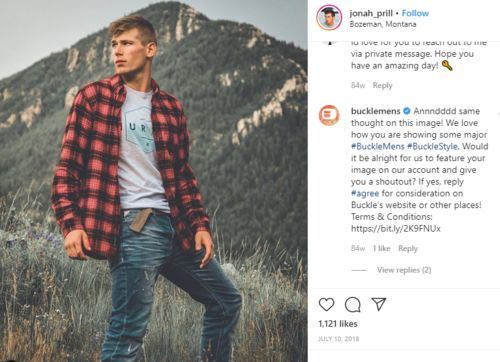Image resolution: width=500 pixels, height=362 pixels.
Task: Open jonah_prill profile picture
Action: coord(329,18)
